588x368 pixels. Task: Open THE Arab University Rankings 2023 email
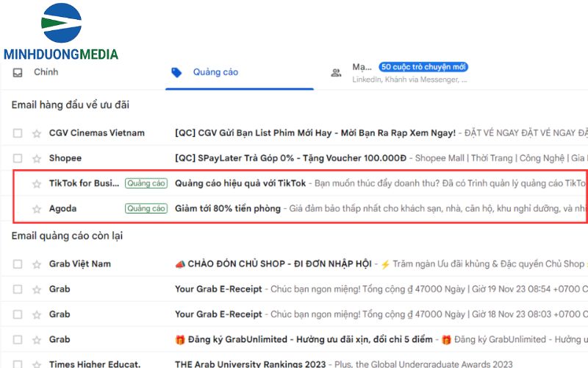tap(250, 364)
